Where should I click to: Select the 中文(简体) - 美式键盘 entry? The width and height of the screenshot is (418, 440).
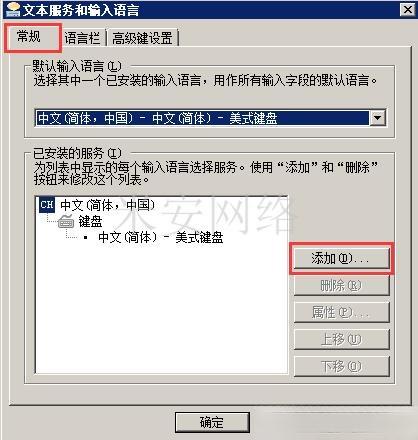tap(161, 238)
